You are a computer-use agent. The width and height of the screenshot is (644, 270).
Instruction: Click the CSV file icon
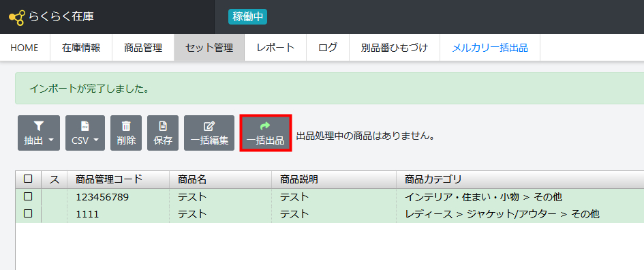[x=85, y=125]
